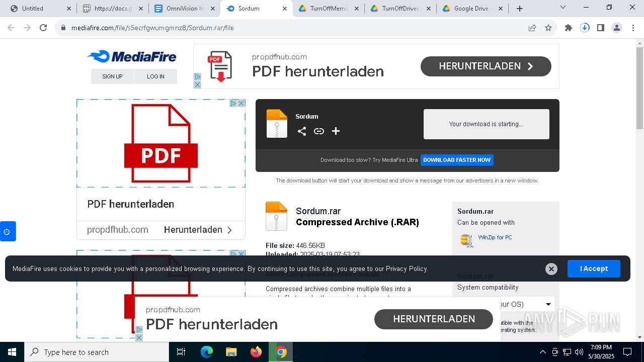The width and height of the screenshot is (644, 362).
Task: Open Chrome three-dot menu
Action: pos(632,28)
